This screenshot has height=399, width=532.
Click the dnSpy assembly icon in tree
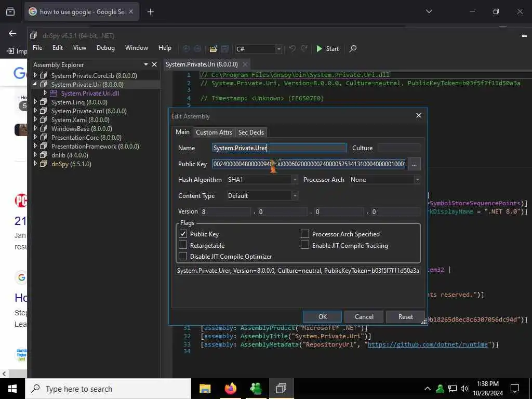click(x=43, y=164)
